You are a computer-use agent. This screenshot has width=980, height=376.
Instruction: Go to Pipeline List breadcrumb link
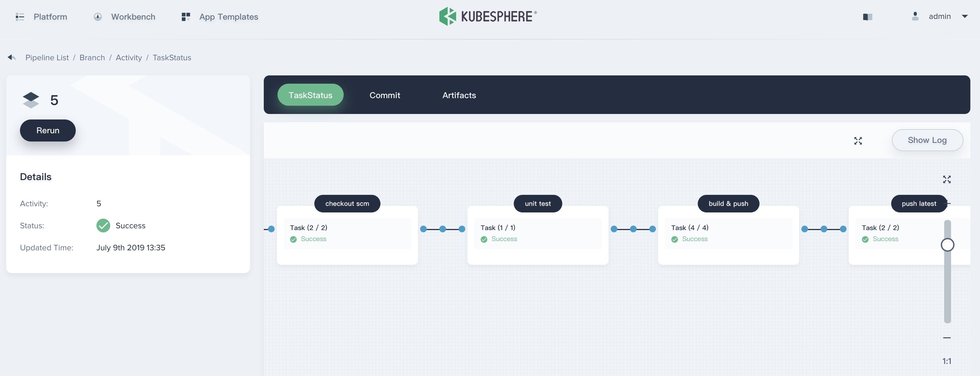pos(47,58)
